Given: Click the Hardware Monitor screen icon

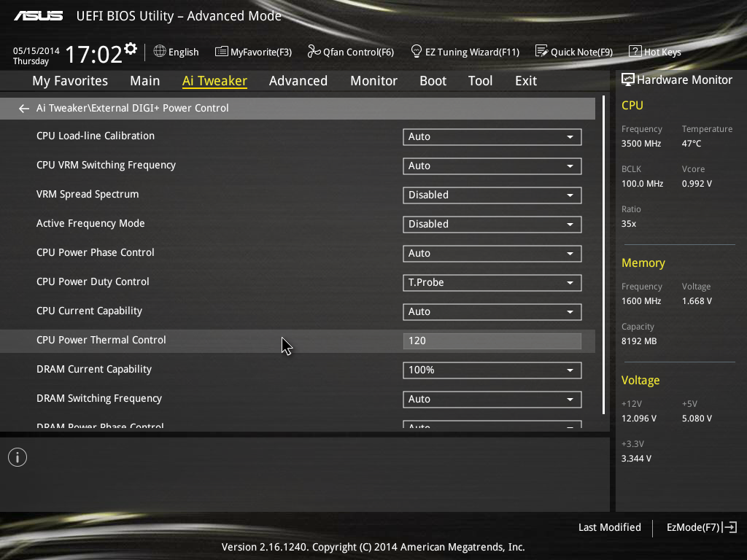Looking at the screenshot, I should [x=628, y=79].
